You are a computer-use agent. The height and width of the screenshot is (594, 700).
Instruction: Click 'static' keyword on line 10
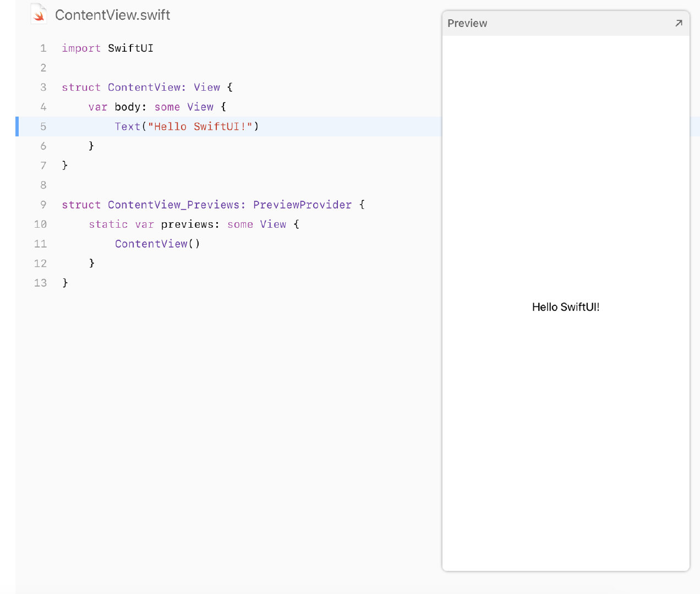108,224
